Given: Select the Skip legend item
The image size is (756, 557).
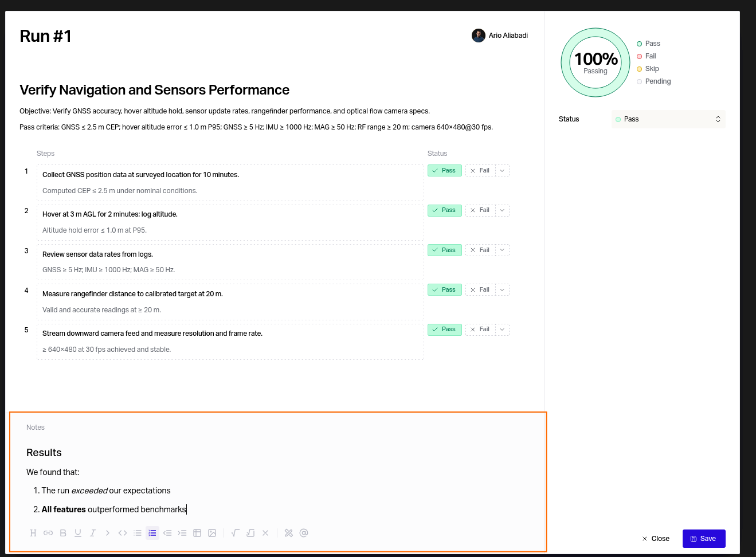Looking at the screenshot, I should coord(652,69).
